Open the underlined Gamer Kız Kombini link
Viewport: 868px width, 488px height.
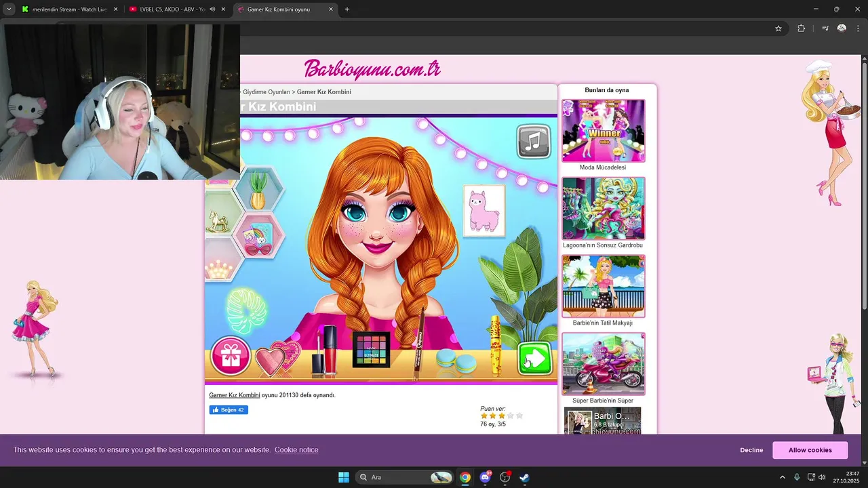pos(235,395)
